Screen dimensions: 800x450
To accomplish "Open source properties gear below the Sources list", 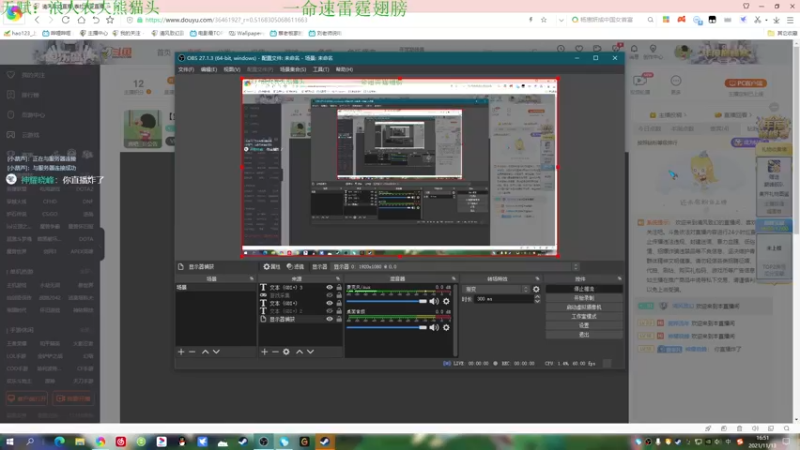I will (286, 352).
